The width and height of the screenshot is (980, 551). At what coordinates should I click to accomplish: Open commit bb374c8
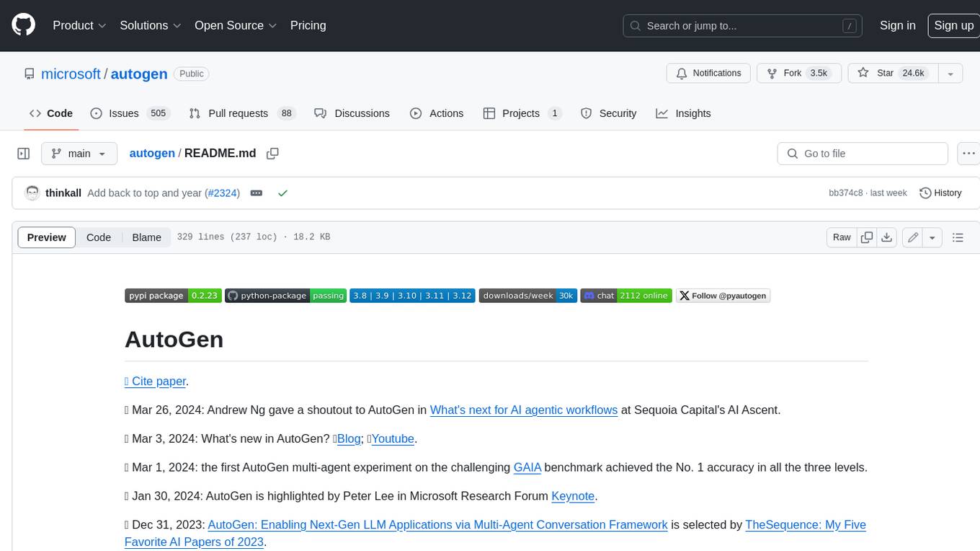coord(846,193)
